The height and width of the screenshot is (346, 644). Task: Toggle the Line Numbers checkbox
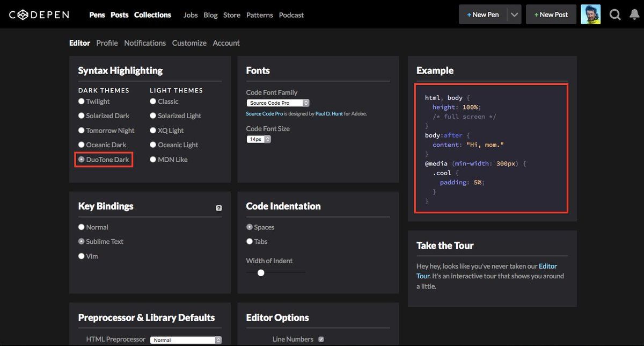pos(321,339)
